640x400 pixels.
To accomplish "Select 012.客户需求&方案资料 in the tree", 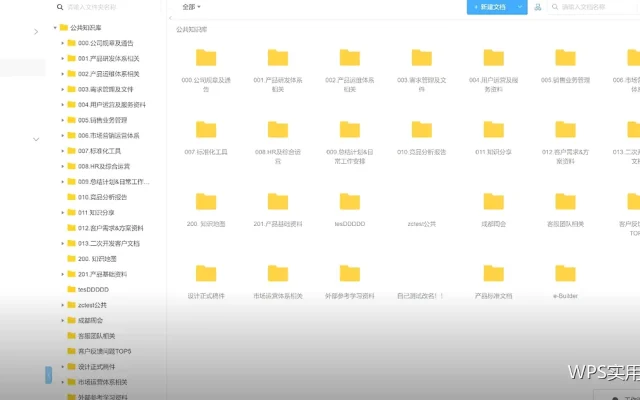I will click(x=111, y=228).
